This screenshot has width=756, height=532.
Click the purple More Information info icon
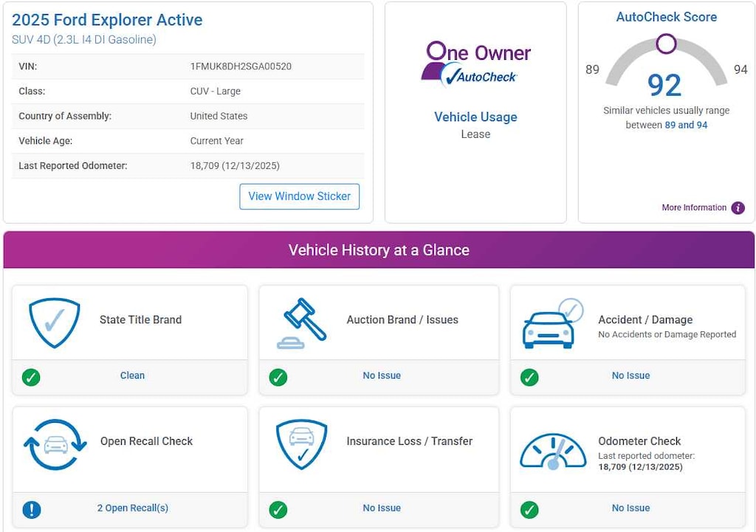(x=738, y=208)
